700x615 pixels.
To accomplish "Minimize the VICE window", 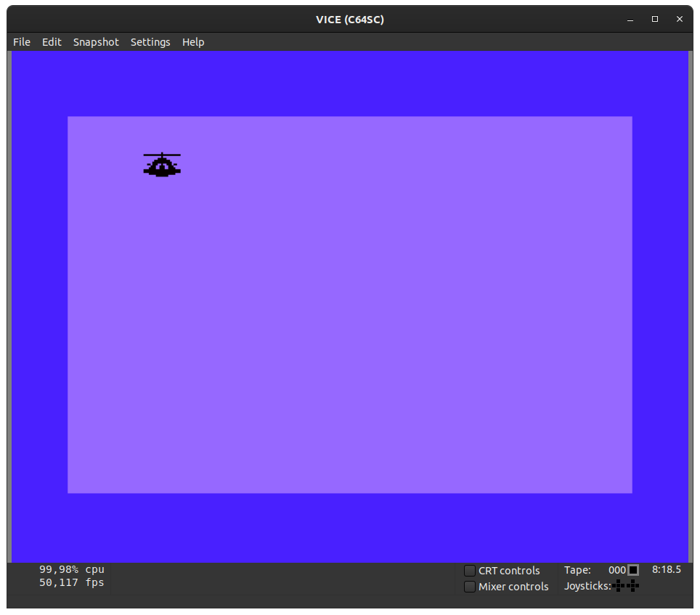I will (x=630, y=19).
